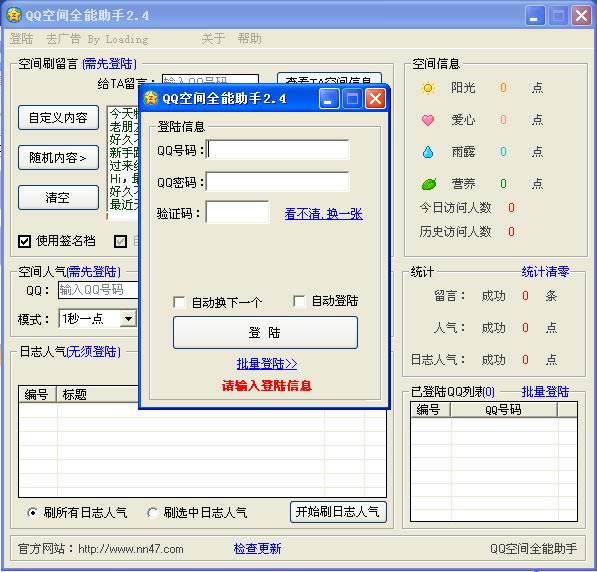Click 批量登陆 link above QQ list

click(x=545, y=391)
